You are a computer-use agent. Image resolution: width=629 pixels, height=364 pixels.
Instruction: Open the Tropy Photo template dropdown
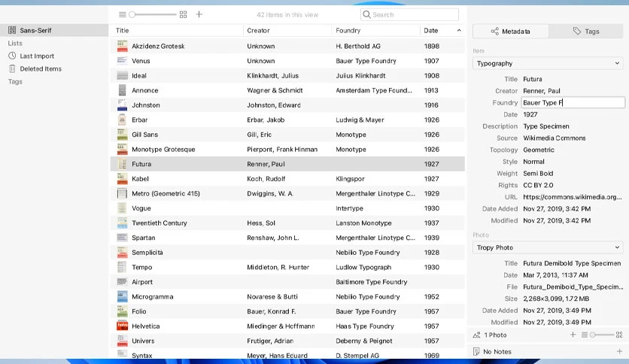coord(548,247)
